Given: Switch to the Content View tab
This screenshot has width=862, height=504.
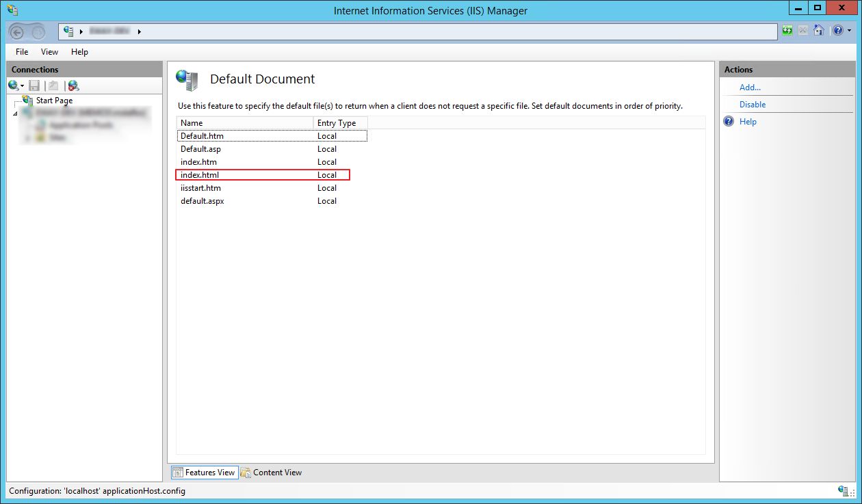Looking at the screenshot, I should click(x=271, y=473).
